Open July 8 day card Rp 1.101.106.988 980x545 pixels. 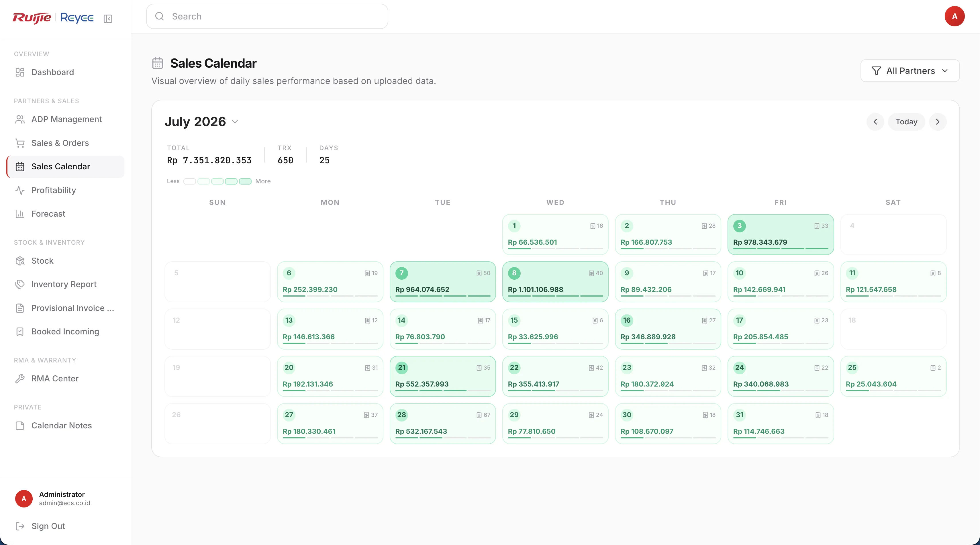pyautogui.click(x=555, y=282)
